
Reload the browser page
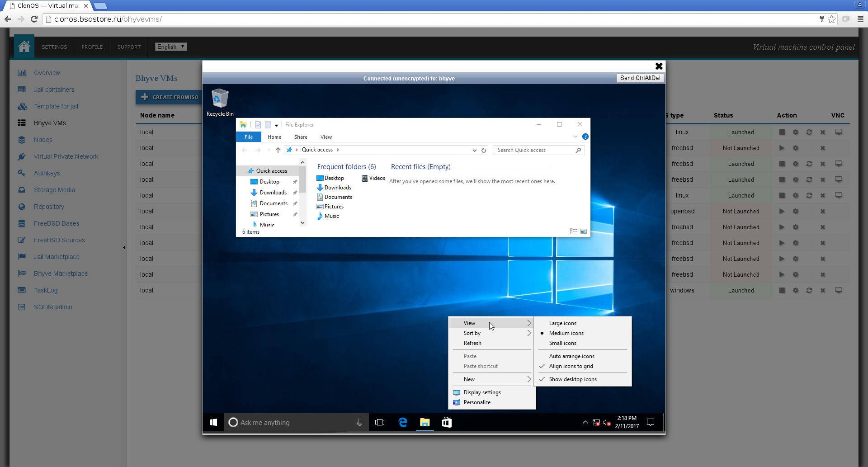[x=34, y=19]
